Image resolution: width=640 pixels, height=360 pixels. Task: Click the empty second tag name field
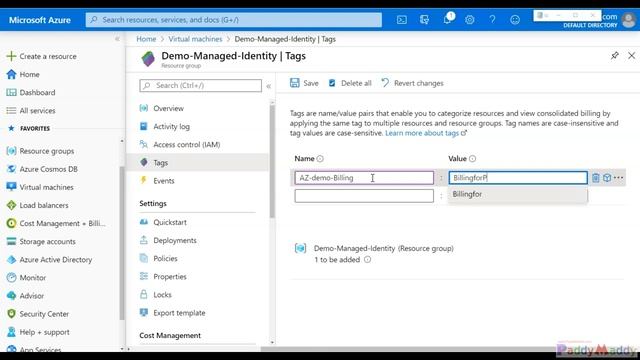pos(364,196)
